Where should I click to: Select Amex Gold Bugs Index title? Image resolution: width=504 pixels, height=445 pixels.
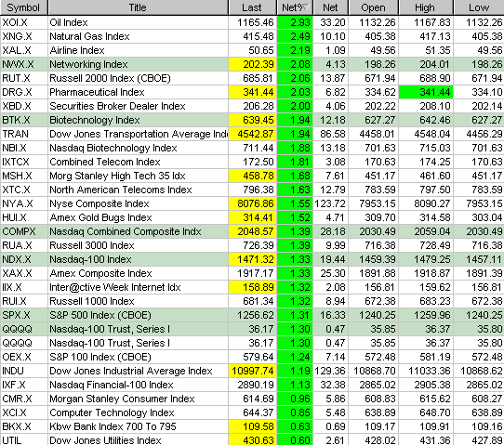pyautogui.click(x=100, y=217)
